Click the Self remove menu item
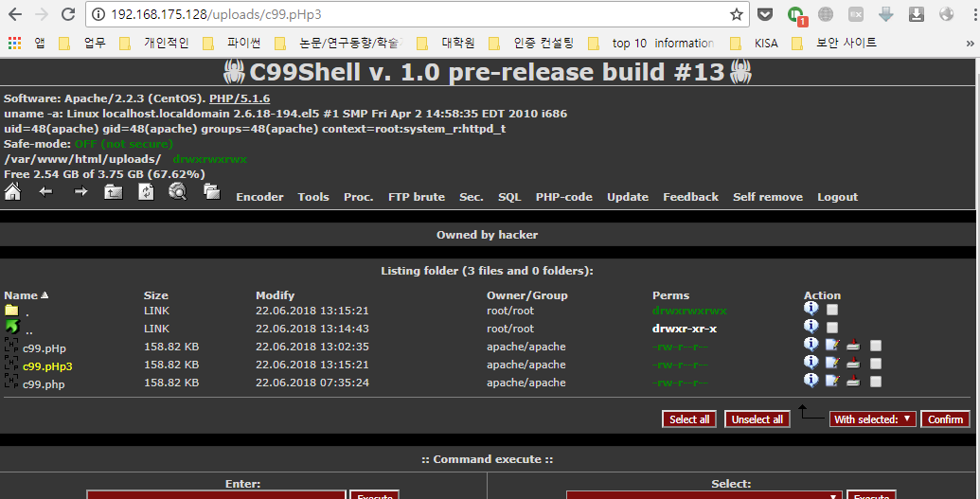The image size is (980, 499). (768, 197)
